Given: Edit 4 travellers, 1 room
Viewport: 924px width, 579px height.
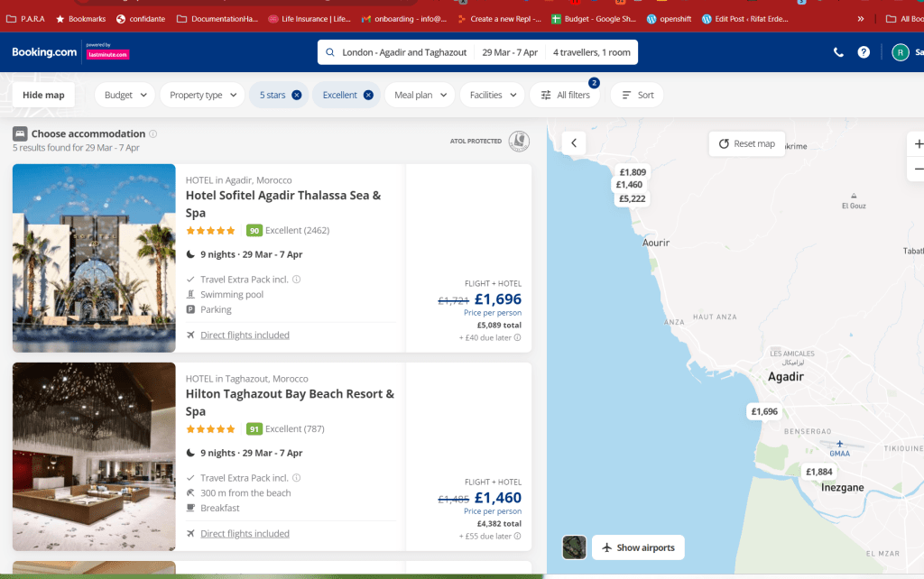Looking at the screenshot, I should coord(592,52).
